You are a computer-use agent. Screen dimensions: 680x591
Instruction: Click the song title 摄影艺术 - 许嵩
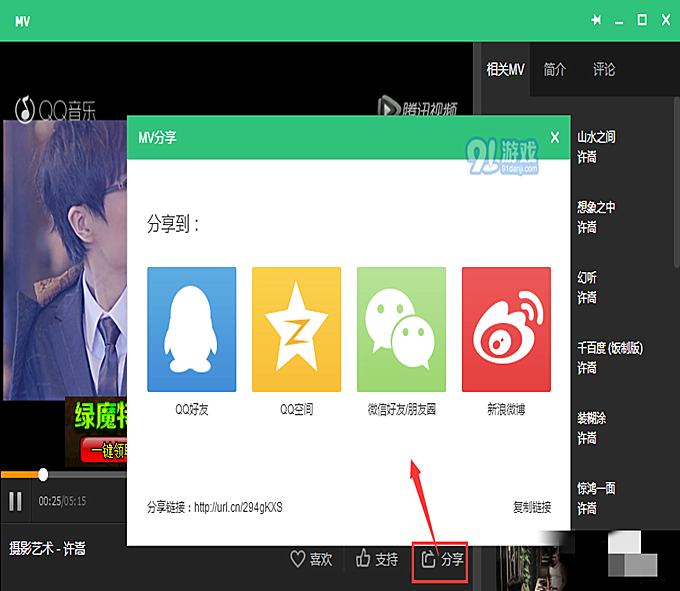47,549
